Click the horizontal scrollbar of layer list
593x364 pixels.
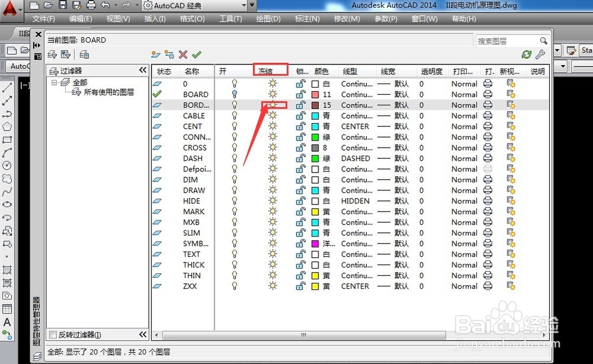coord(304,335)
